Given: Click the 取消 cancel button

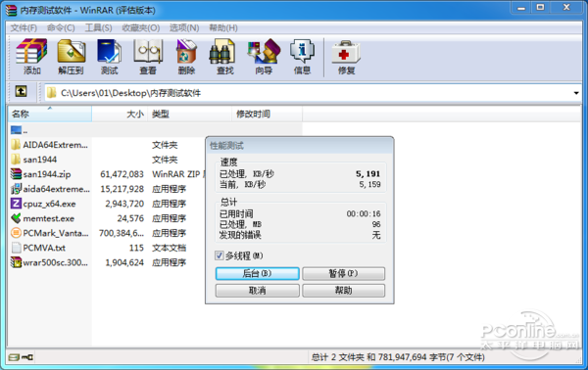Looking at the screenshot, I should click(x=257, y=291).
